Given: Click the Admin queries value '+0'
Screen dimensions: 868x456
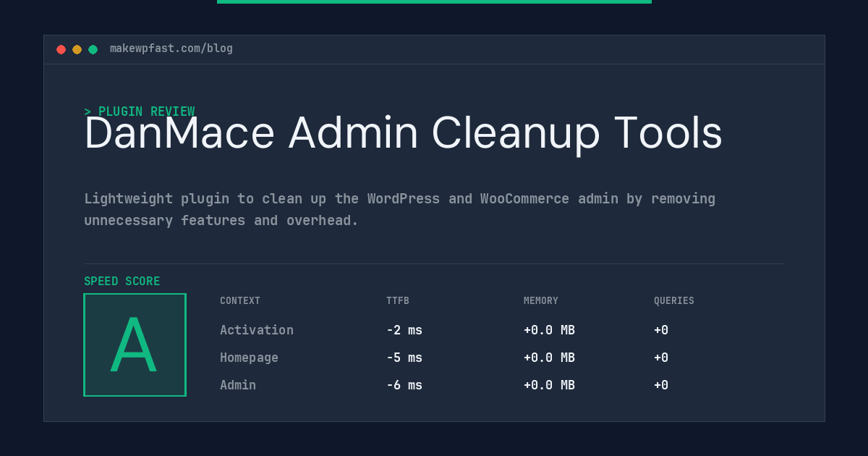Looking at the screenshot, I should 661,385.
